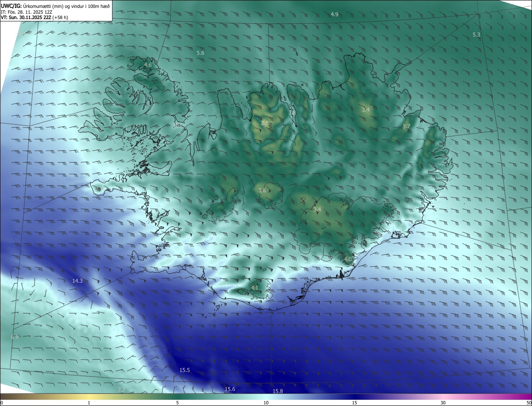Click the colour bar tick label 10
Viewport: 532px width, 406px height.
(x=266, y=403)
